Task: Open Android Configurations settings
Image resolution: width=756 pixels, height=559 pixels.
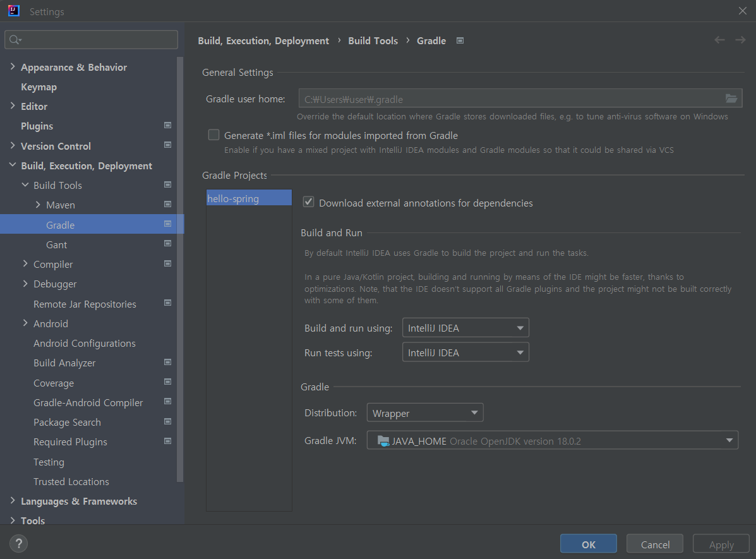Action: point(85,344)
